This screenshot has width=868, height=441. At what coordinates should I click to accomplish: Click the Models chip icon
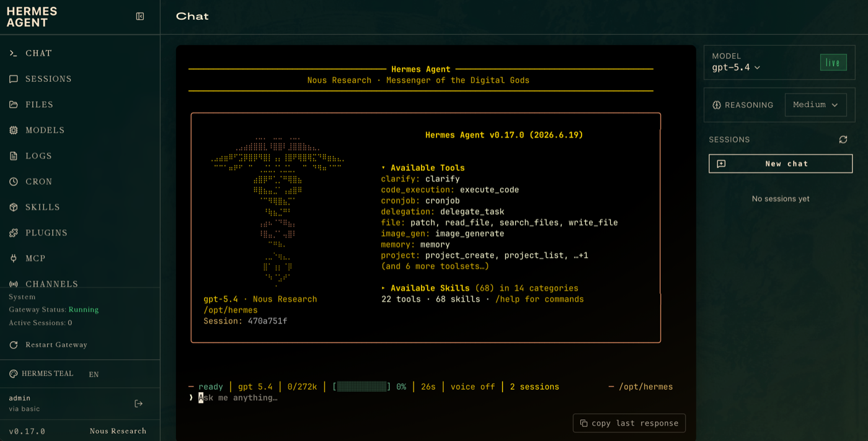tap(14, 131)
